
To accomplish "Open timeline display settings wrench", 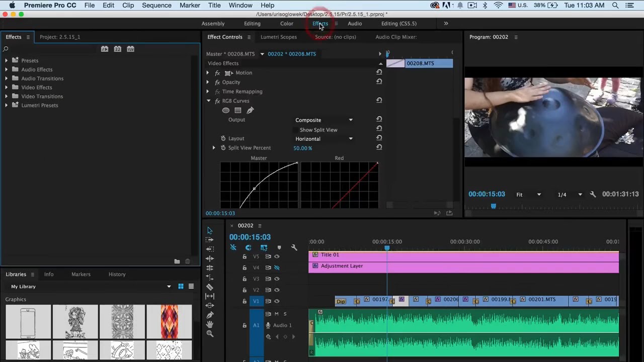I will [294, 247].
